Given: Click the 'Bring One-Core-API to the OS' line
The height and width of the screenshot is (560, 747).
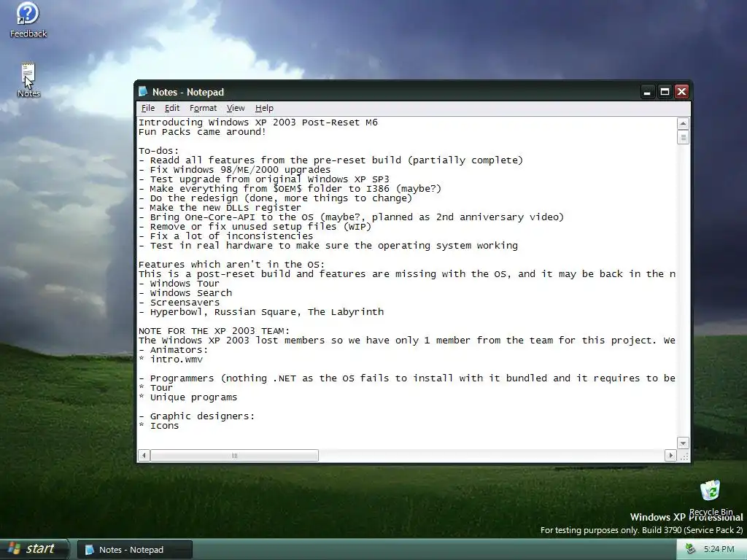Looking at the screenshot, I should click(351, 217).
